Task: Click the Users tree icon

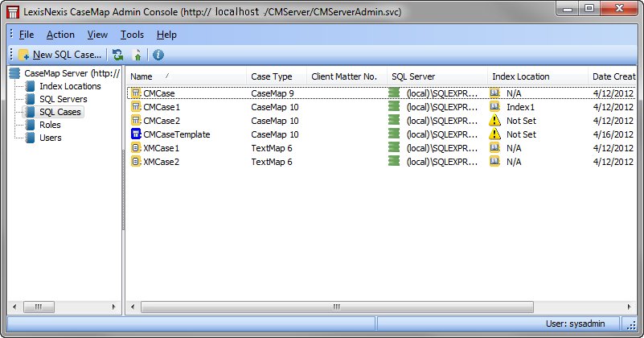Action: coord(30,138)
